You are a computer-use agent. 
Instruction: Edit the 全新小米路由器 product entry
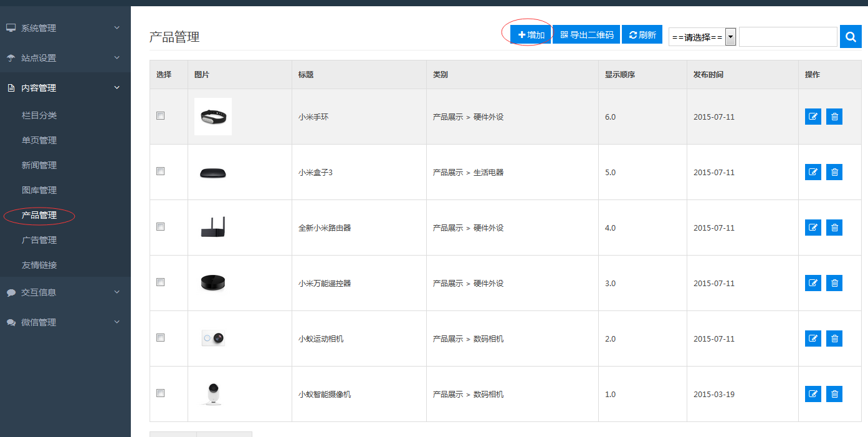click(x=813, y=228)
